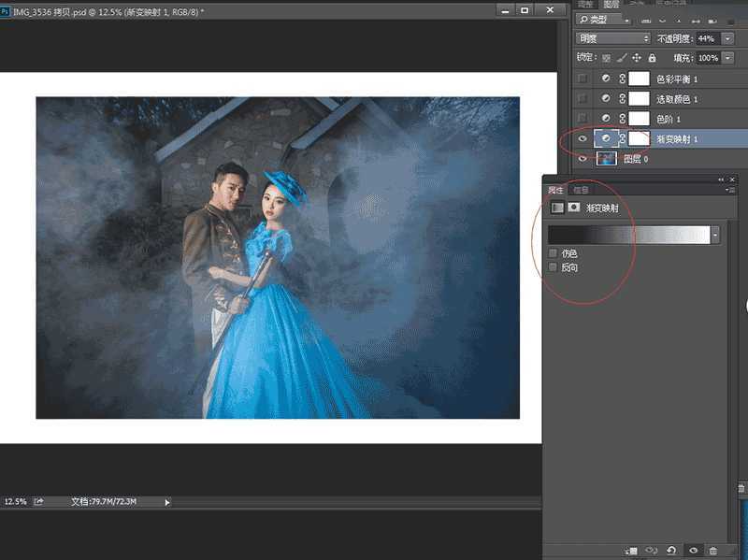Viewport: 748px width, 560px height.
Task: Click the 填充 100% fill value
Action: tap(708, 58)
